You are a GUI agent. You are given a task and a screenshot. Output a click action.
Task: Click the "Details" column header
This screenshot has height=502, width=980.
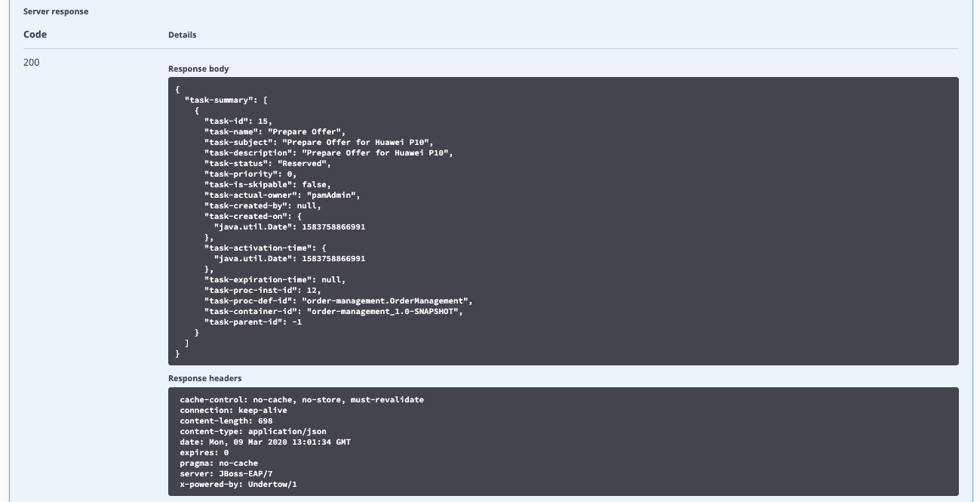(x=182, y=35)
